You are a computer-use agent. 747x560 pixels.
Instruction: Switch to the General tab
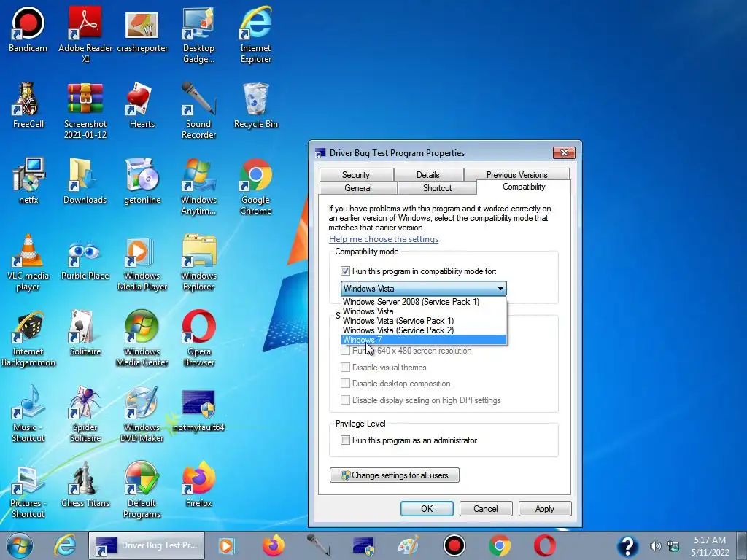click(x=357, y=188)
